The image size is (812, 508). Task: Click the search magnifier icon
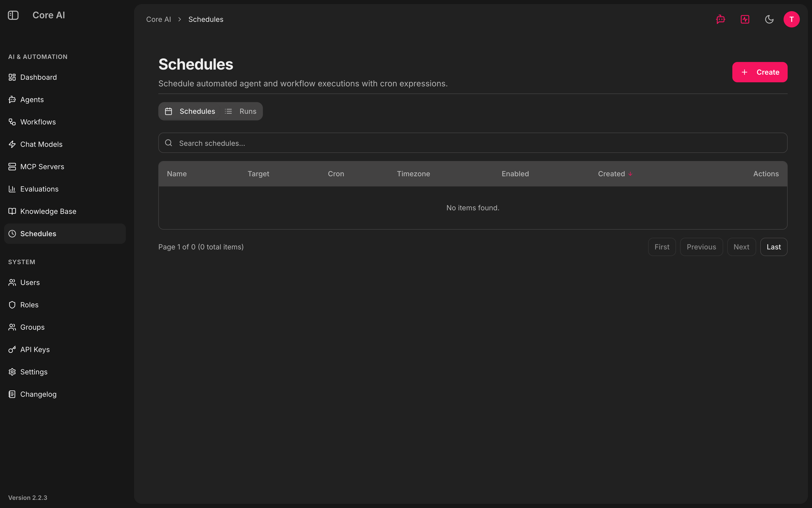(x=168, y=143)
